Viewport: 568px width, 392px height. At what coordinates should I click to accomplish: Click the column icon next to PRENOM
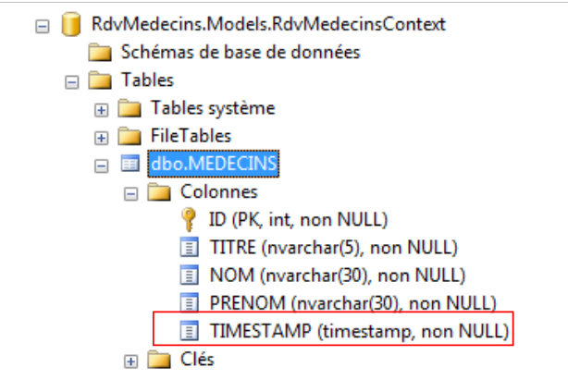pos(188,302)
